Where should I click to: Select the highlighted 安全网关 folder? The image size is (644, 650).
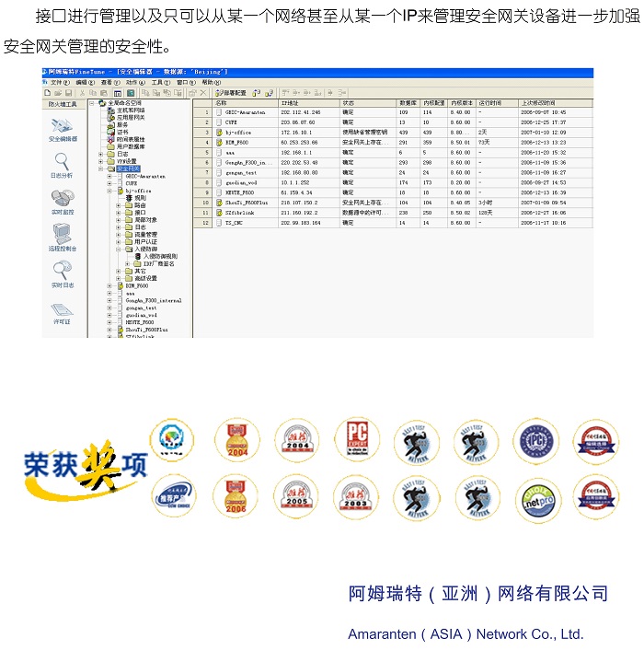coord(128,168)
